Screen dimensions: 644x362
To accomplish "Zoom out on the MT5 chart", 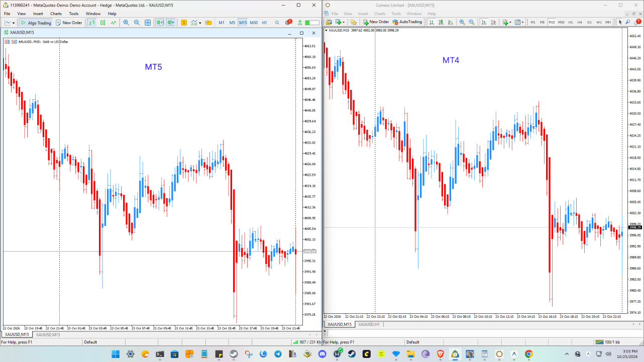I will click(137, 23).
